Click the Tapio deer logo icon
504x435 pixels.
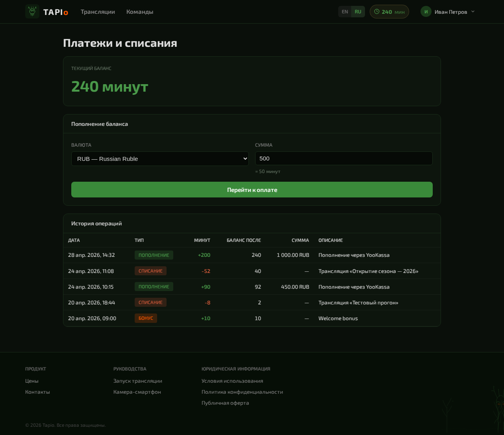32,11
